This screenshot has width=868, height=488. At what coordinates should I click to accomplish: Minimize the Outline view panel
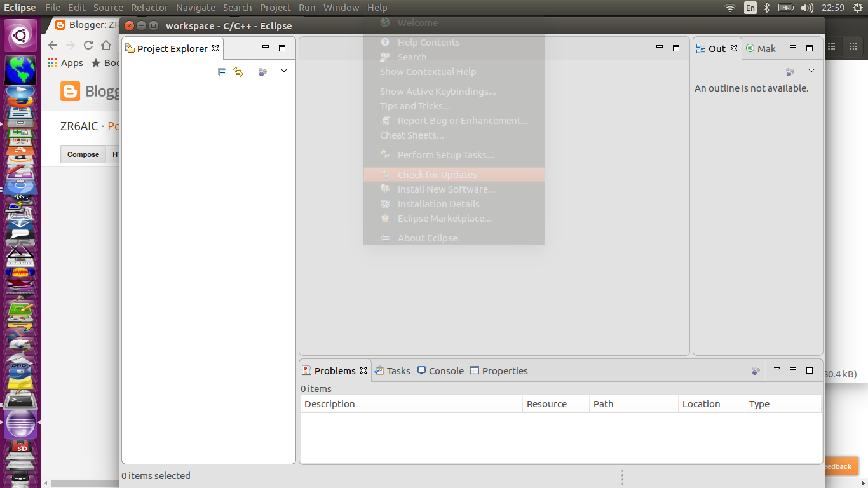tap(792, 48)
